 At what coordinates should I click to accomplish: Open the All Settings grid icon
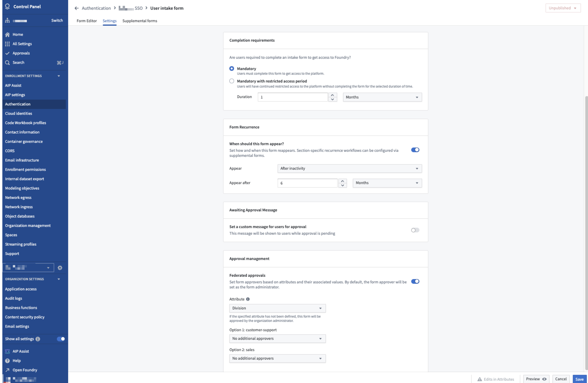click(7, 44)
